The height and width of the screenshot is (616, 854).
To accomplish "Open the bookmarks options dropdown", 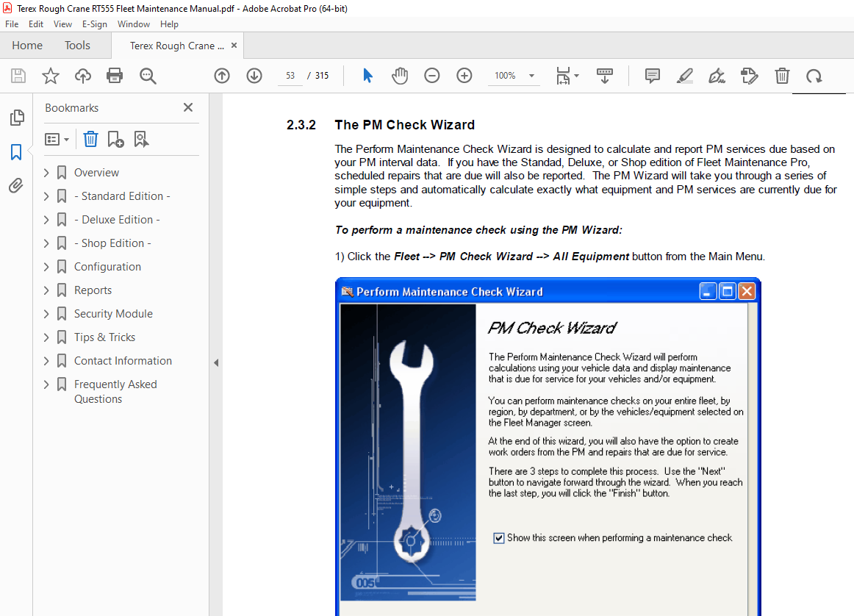I will click(57, 140).
